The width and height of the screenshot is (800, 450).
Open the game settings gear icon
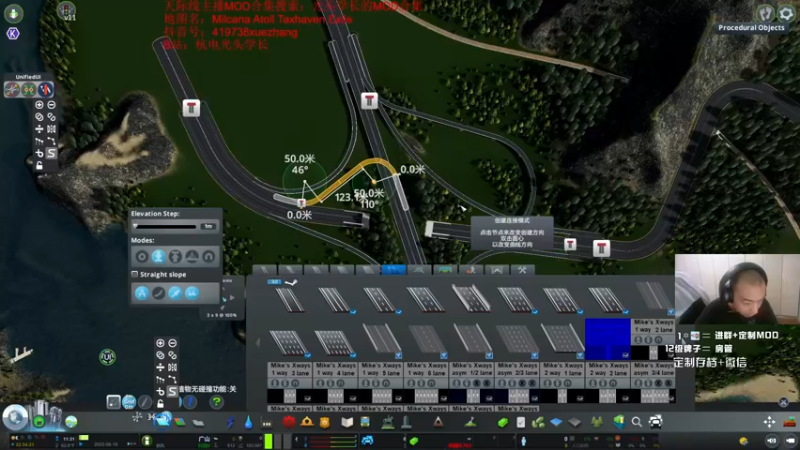pyautogui.click(x=786, y=13)
